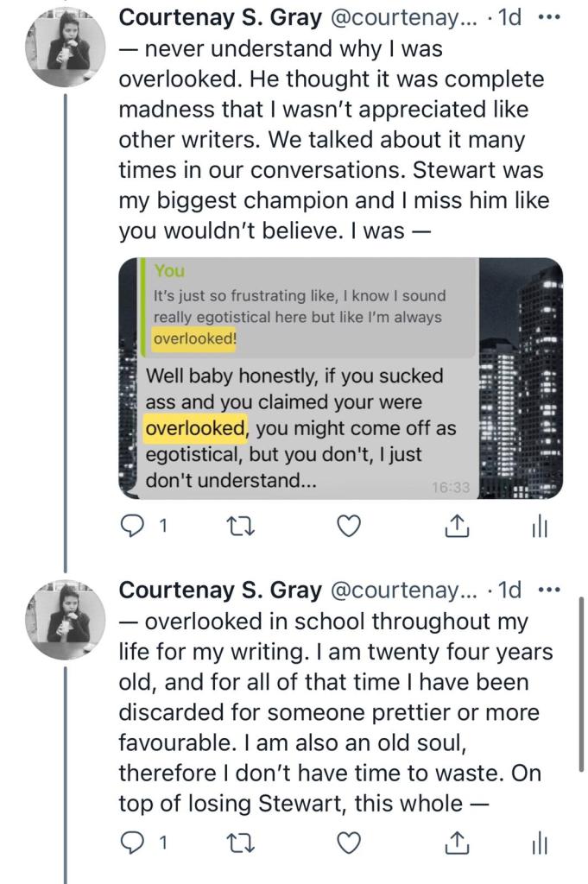Retweet the first tweet
This screenshot has height=884, width=588.
coord(235,525)
